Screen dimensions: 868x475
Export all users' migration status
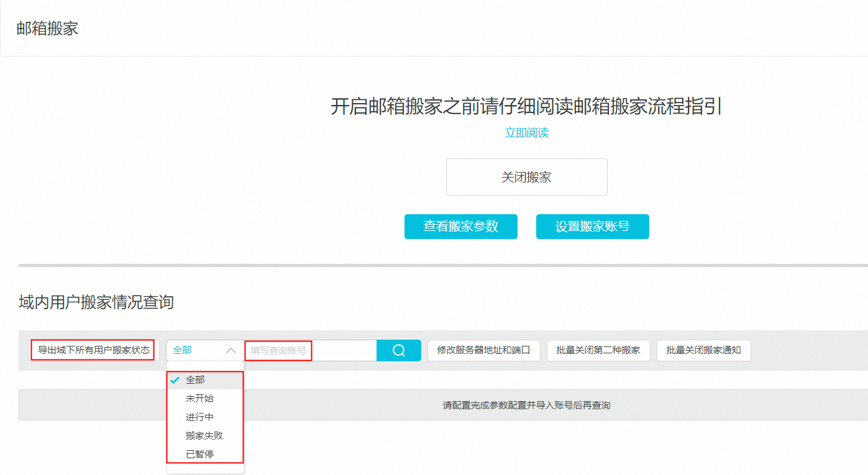[x=93, y=350]
